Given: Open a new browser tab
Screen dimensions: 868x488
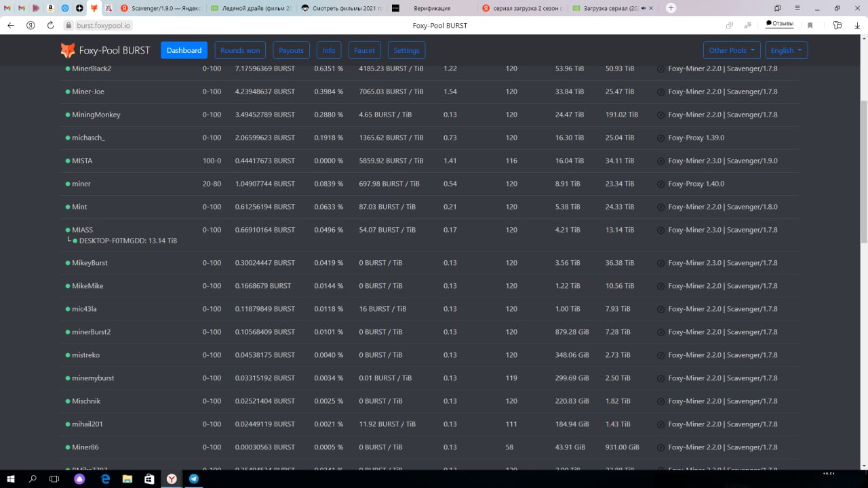Looking at the screenshot, I should 671,8.
